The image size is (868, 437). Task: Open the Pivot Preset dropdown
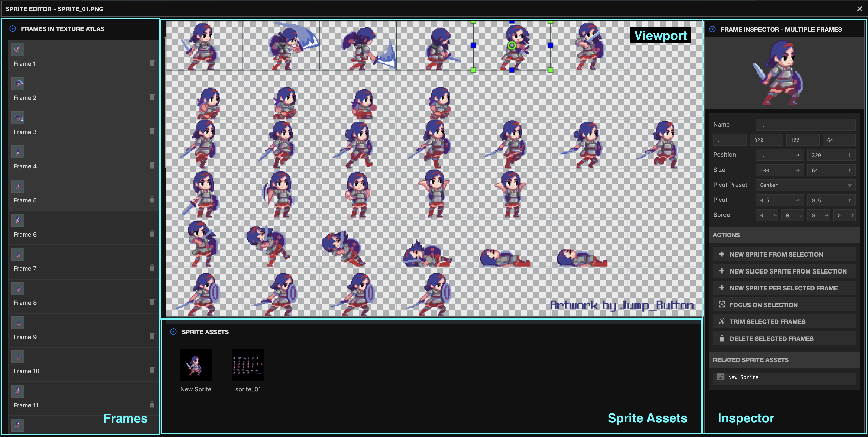click(805, 185)
